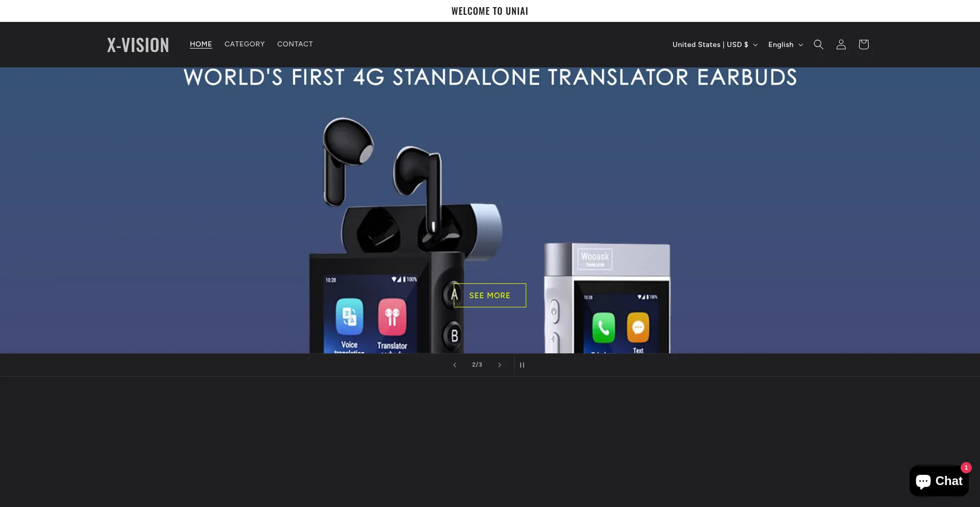Open the shopping cart icon
This screenshot has height=507, width=980.
(x=863, y=44)
